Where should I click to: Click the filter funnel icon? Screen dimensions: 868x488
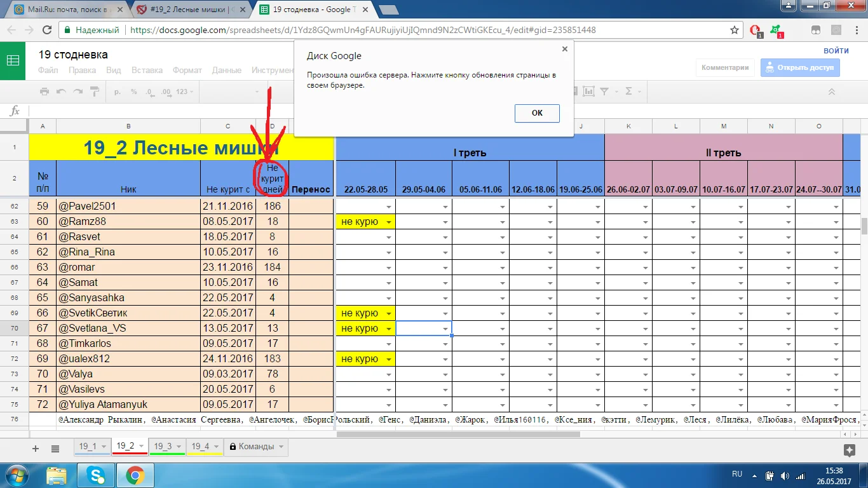pos(605,91)
